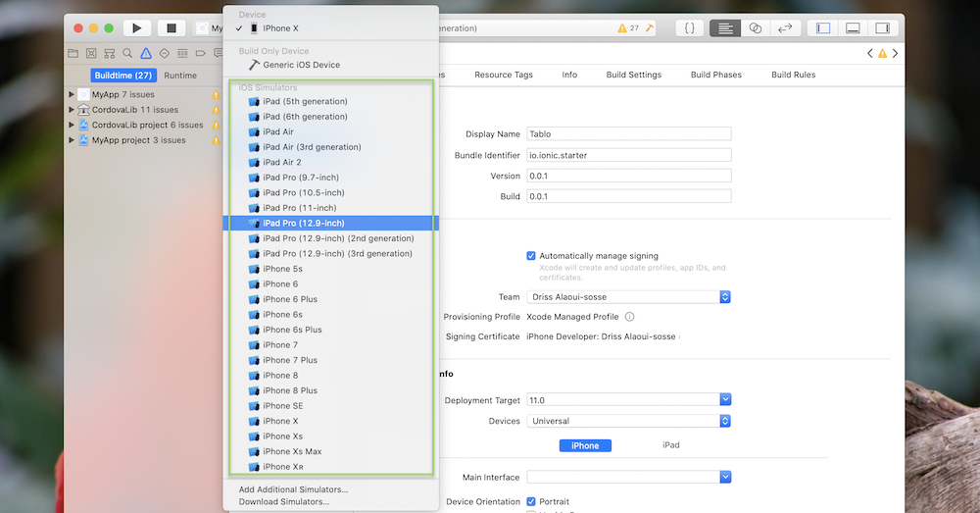The image size is (980, 513).
Task: Select iPhone XR simulator
Action: click(x=331, y=467)
